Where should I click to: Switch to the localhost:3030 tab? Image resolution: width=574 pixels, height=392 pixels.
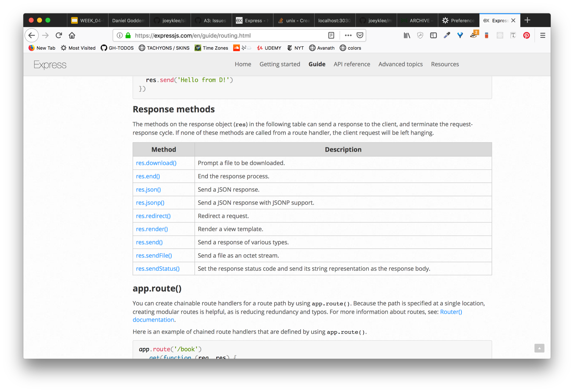(334, 20)
